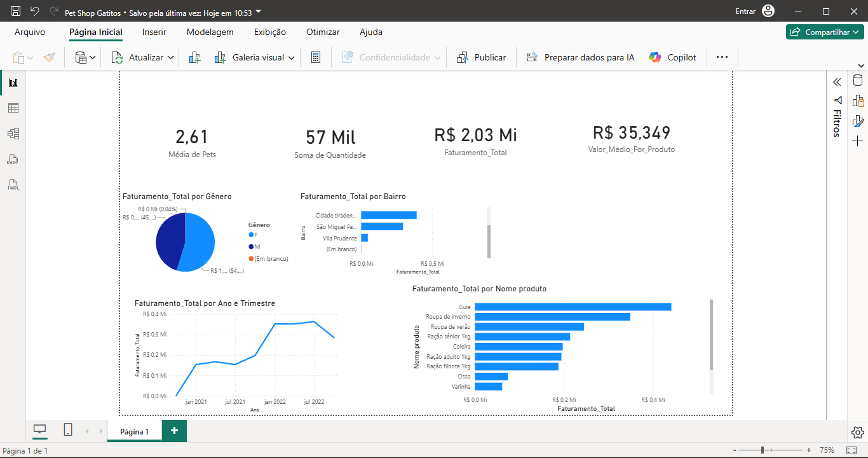Adjust the zoom slider in status bar
Viewport: 868px width, 458px height.
tap(763, 450)
